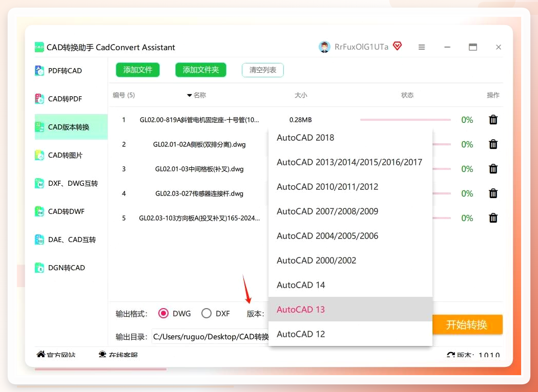The width and height of the screenshot is (538, 392).
Task: Select the DWG output format radio button
Action: pos(163,313)
